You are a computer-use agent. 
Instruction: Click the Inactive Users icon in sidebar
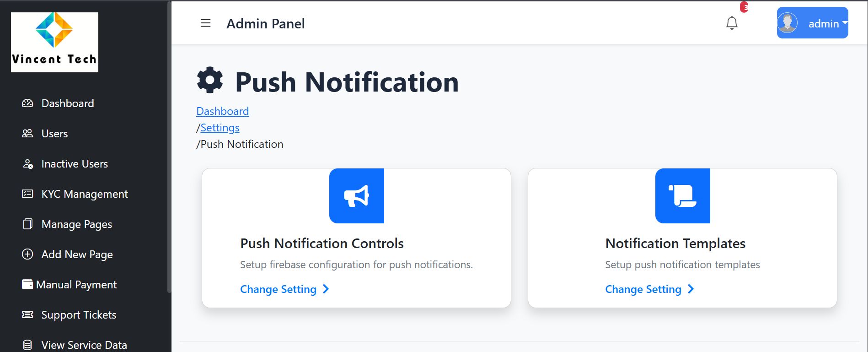click(27, 164)
